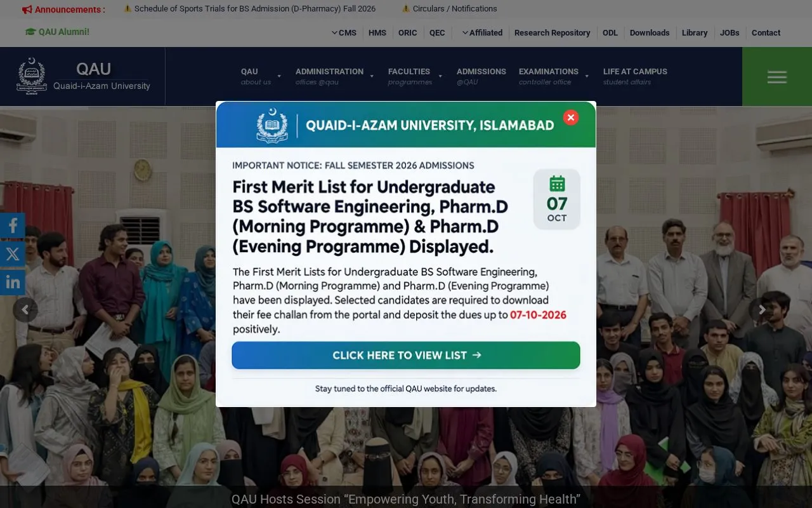This screenshot has height=508, width=812.
Task: Open the LinkedIn social link
Action: pos(13,282)
